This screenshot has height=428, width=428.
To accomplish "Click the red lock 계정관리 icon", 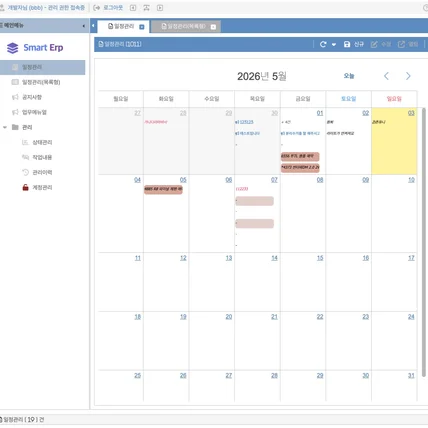I will pos(25,187).
